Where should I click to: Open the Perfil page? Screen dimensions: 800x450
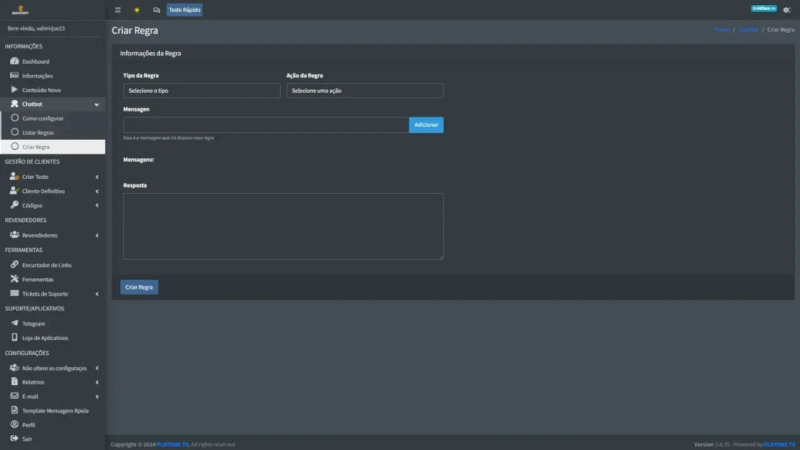29,425
